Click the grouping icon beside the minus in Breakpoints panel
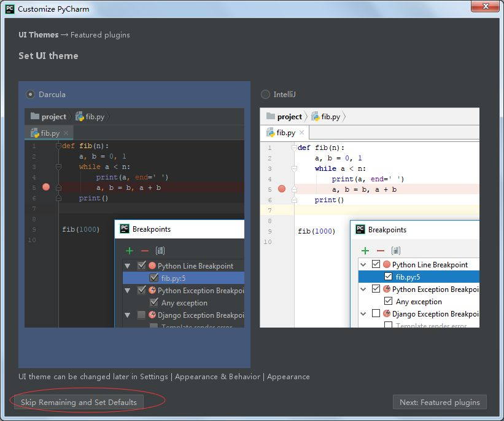 pyautogui.click(x=161, y=251)
